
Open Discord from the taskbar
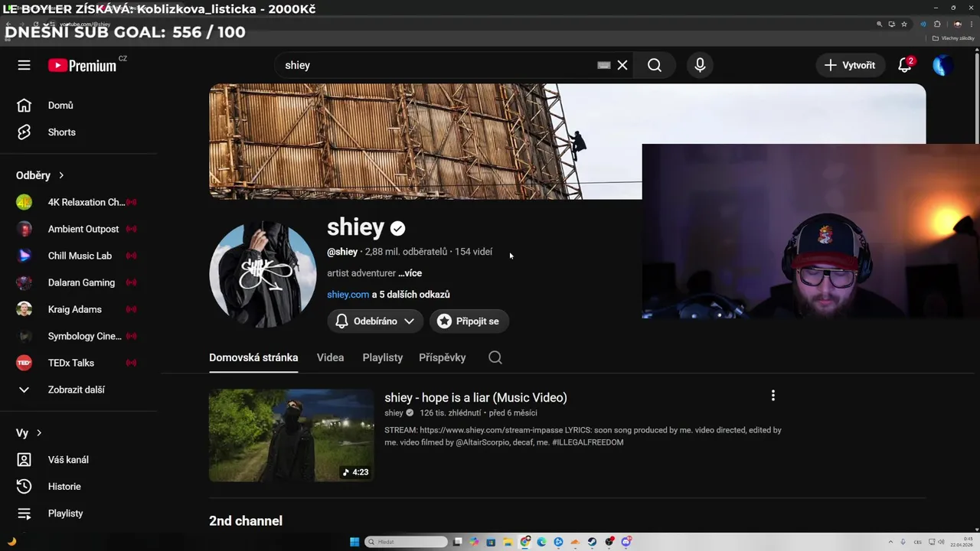click(x=626, y=542)
